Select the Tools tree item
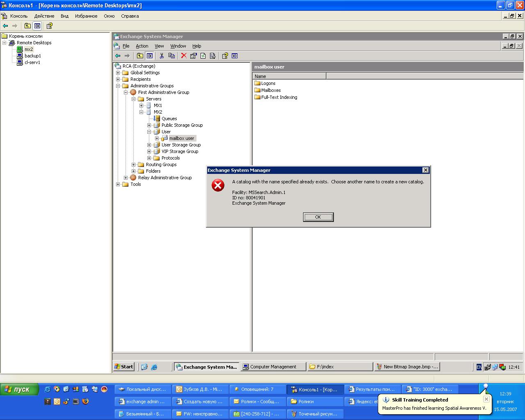This screenshot has height=420, width=525. pyautogui.click(x=136, y=184)
